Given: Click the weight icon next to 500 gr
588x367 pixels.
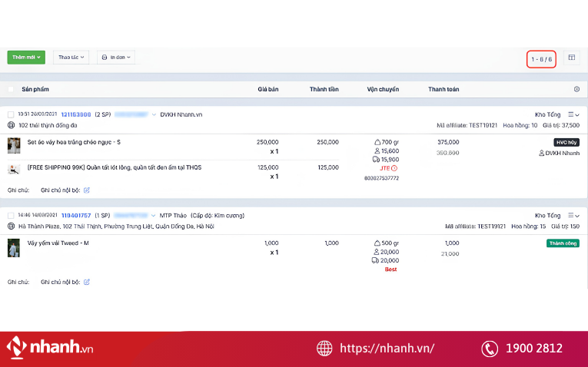Looking at the screenshot, I should pos(377,243).
